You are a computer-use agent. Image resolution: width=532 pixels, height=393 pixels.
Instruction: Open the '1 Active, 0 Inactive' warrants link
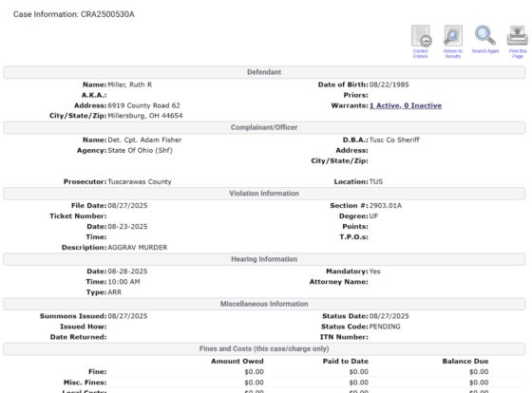click(406, 105)
